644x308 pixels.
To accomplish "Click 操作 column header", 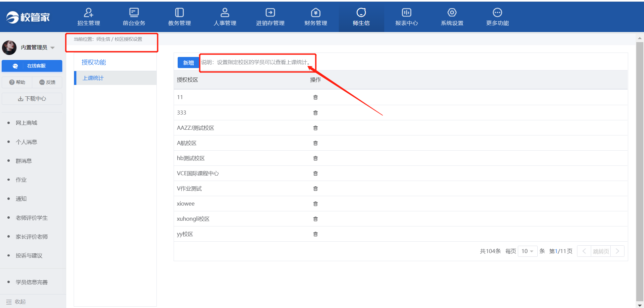I will [315, 80].
